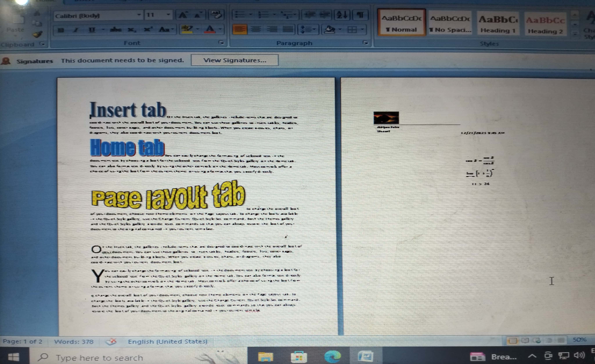Expand the line spacing dropdown
This screenshot has width=595, height=364.
[314, 29]
